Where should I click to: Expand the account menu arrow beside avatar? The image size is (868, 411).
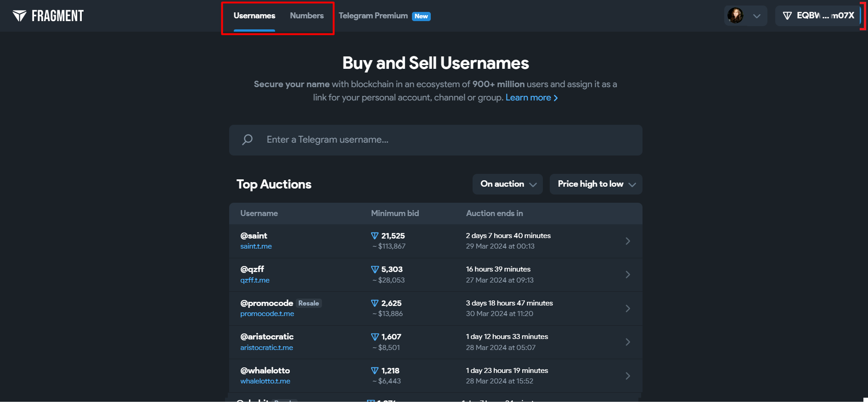[x=757, y=16]
